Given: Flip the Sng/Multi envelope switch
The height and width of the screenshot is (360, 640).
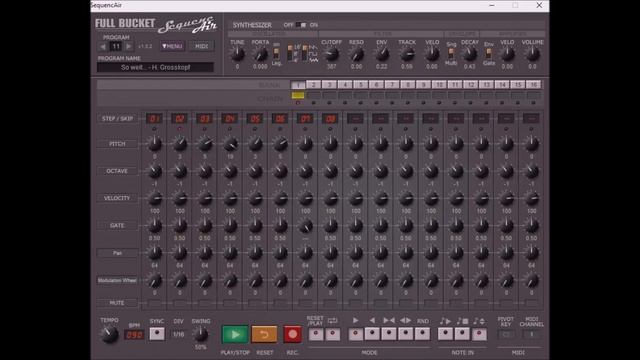Looking at the screenshot, I should (x=451, y=53).
